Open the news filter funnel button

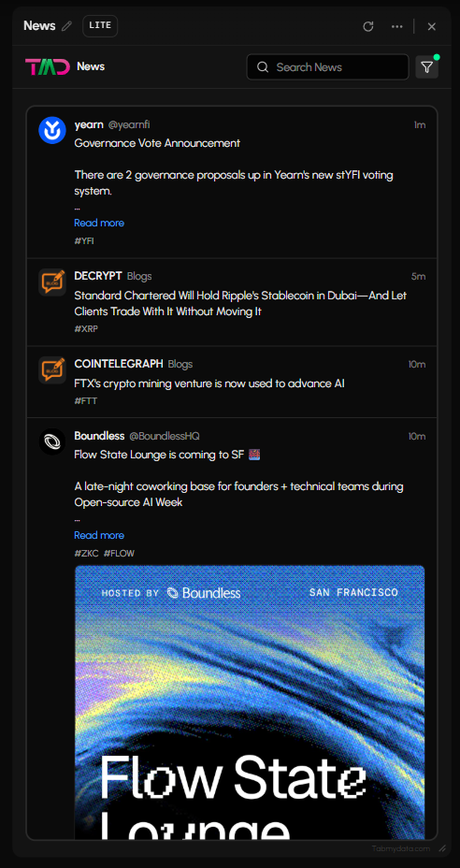(x=426, y=67)
